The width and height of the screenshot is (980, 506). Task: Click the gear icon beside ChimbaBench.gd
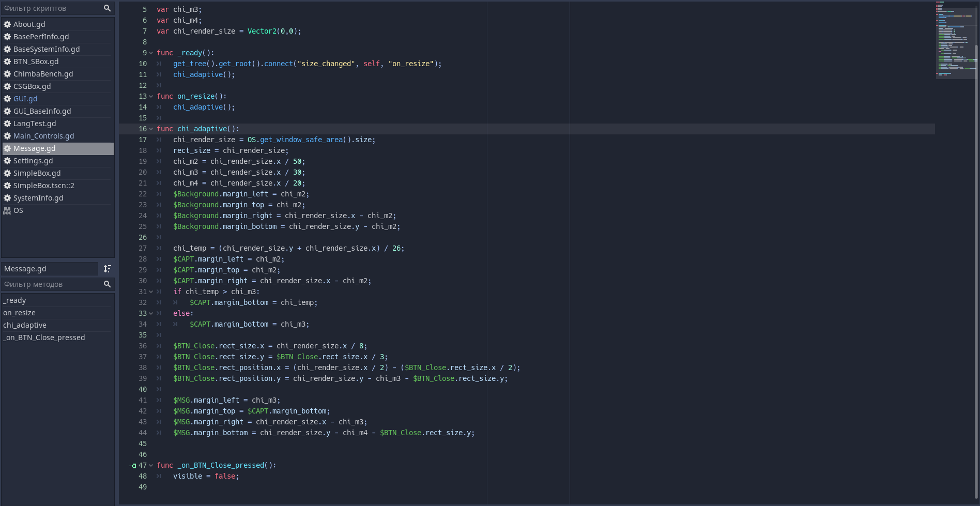tap(7, 74)
